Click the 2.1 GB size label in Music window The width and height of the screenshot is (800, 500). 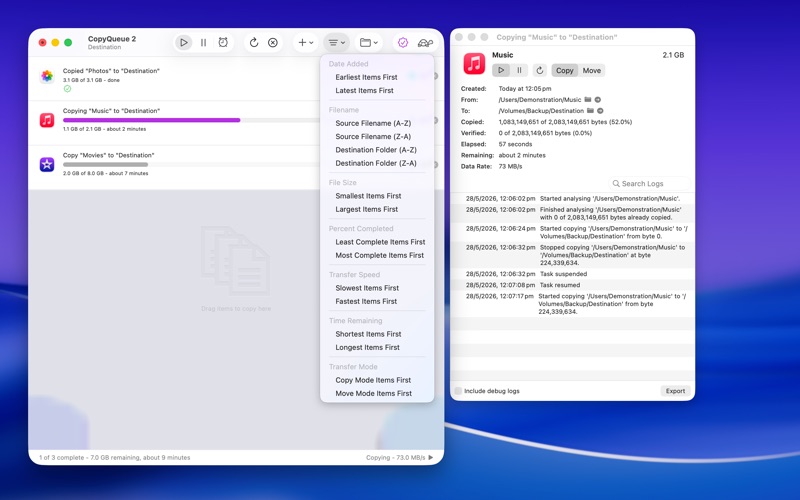click(x=673, y=55)
